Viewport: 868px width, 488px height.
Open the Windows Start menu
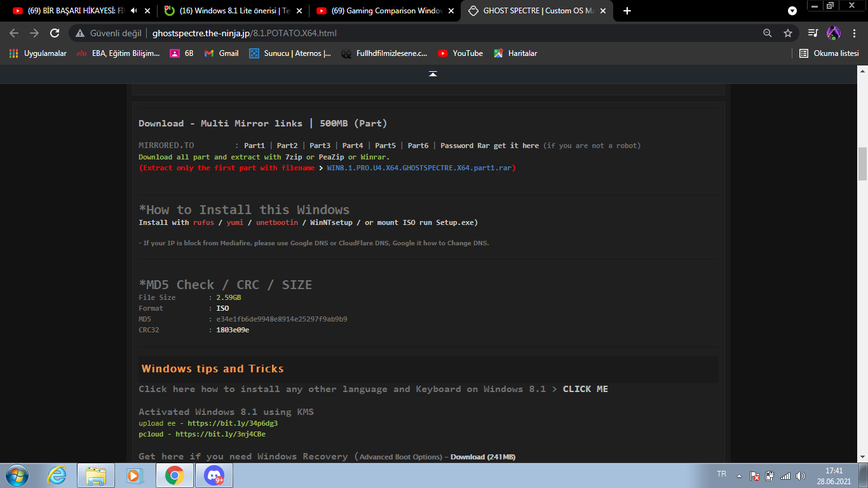coord(17,475)
